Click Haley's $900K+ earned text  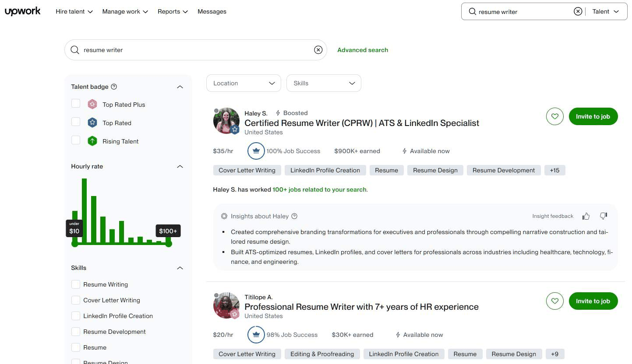click(x=357, y=151)
